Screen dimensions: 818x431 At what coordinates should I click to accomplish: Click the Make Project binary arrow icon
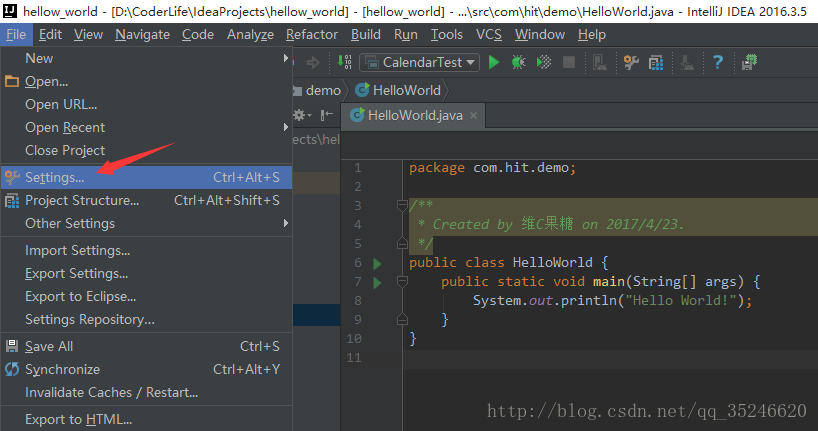coord(344,62)
